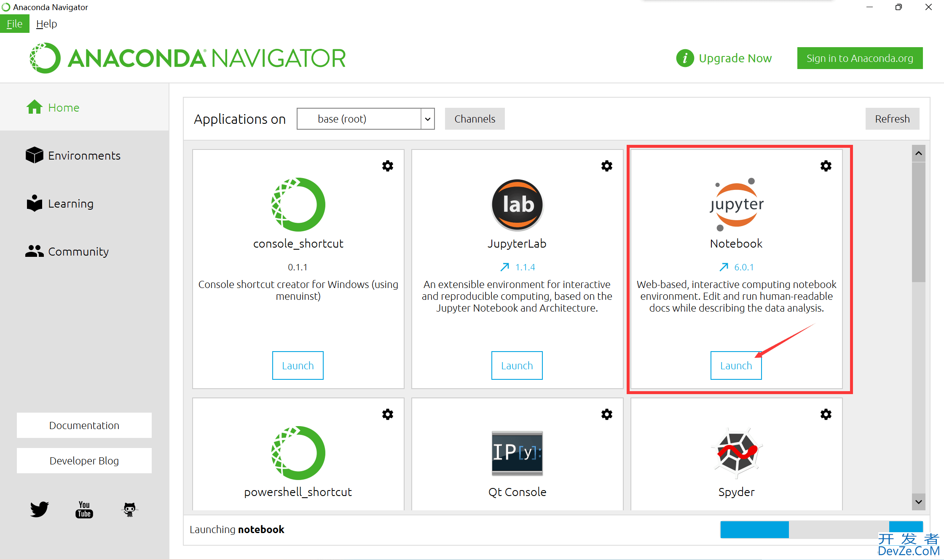Viewport: 944px width, 560px height.
Task: Click the powershell_shortcut application logo
Action: click(298, 453)
